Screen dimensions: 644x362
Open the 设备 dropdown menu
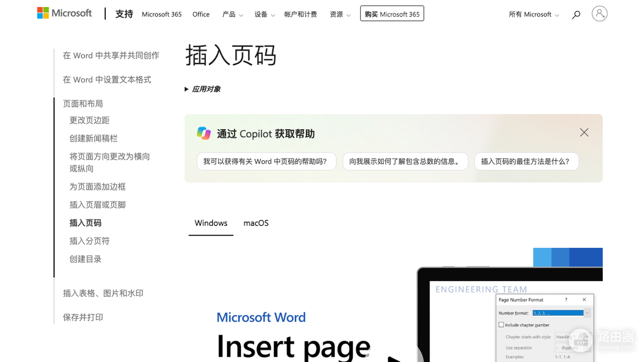pos(265,14)
